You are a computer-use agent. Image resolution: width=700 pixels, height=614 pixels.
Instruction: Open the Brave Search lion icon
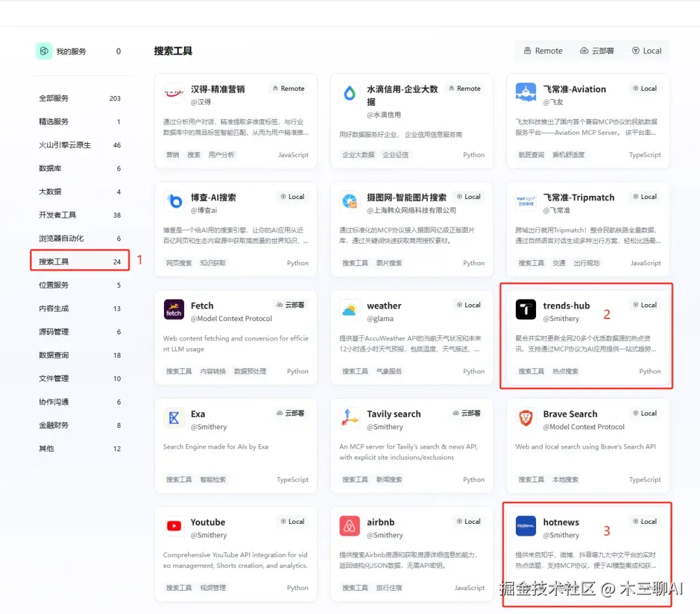(x=526, y=418)
